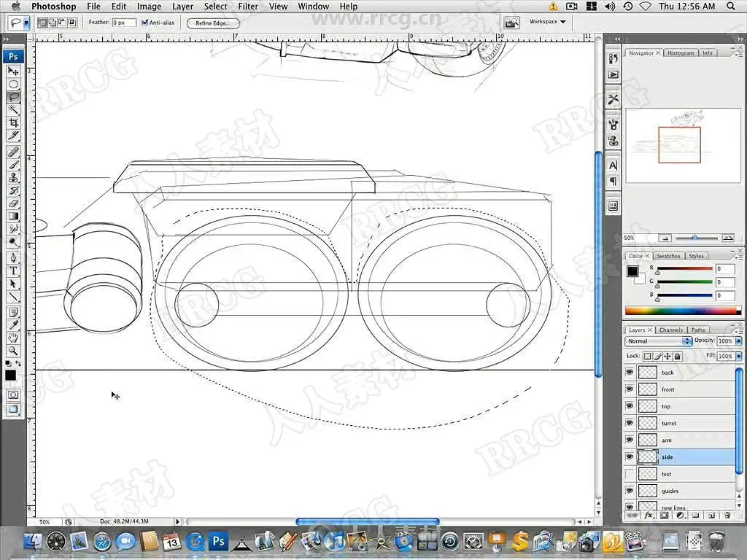
Task: Click the Refine Edge button
Action: pyautogui.click(x=213, y=23)
